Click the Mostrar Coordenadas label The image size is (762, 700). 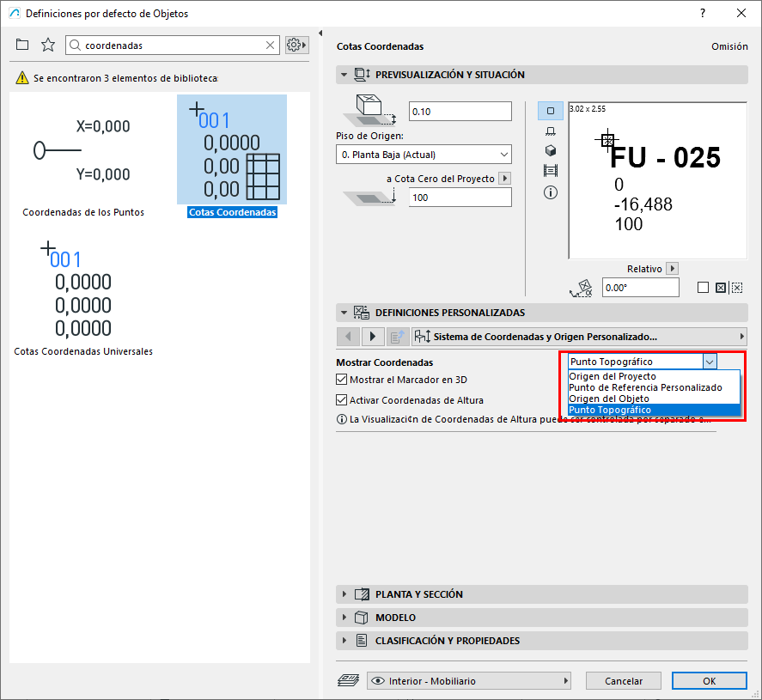(384, 362)
